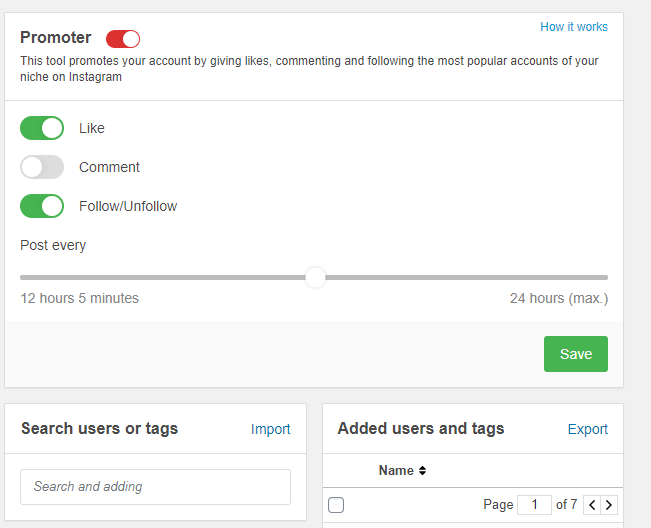
Task: Click the Comment label text
Action: click(x=109, y=167)
